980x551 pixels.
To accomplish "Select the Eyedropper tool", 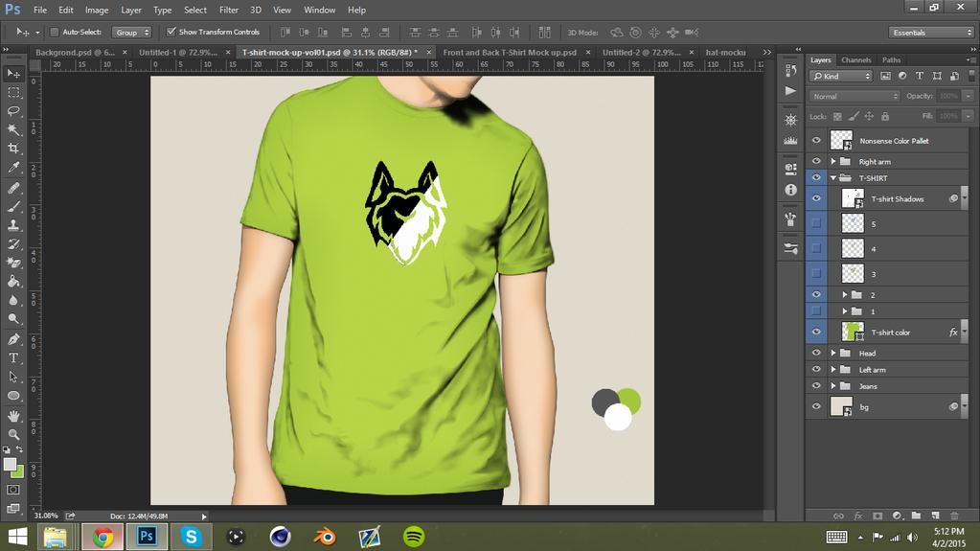I will tap(13, 168).
